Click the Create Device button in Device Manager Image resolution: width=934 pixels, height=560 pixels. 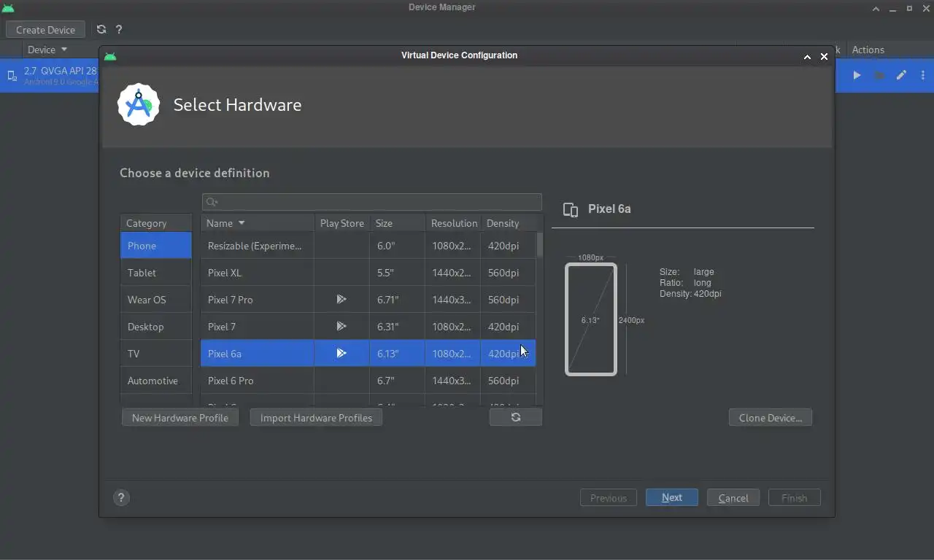45,30
